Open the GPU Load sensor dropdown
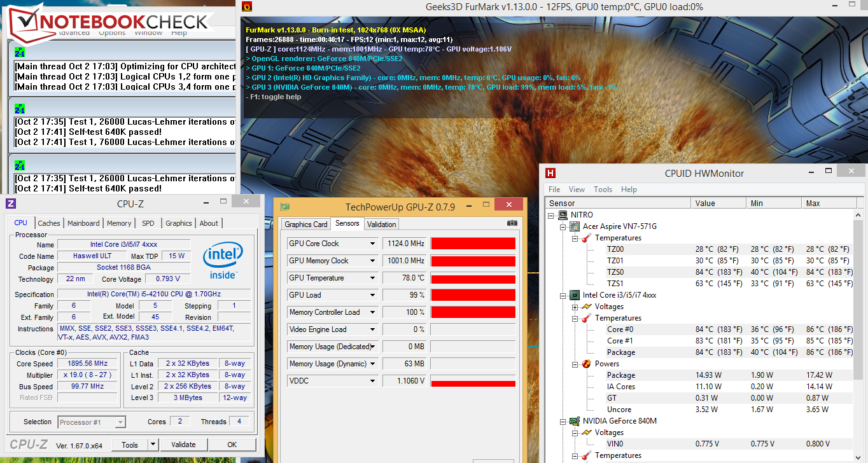This screenshot has width=868, height=463. pos(373,295)
